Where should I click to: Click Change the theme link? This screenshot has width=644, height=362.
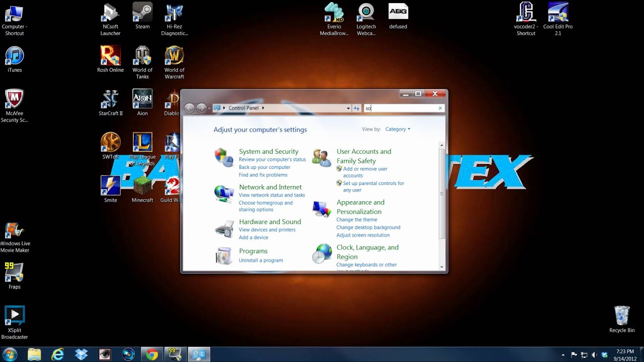click(357, 220)
